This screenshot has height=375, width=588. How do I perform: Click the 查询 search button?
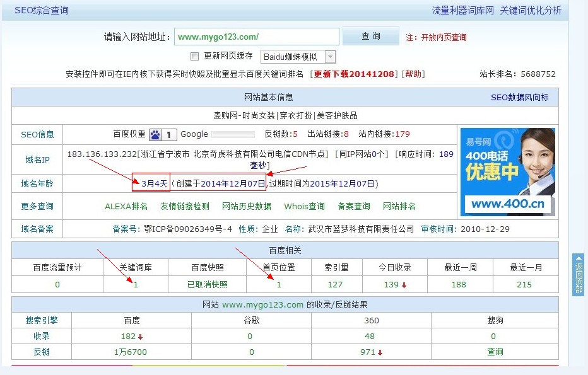(x=371, y=36)
